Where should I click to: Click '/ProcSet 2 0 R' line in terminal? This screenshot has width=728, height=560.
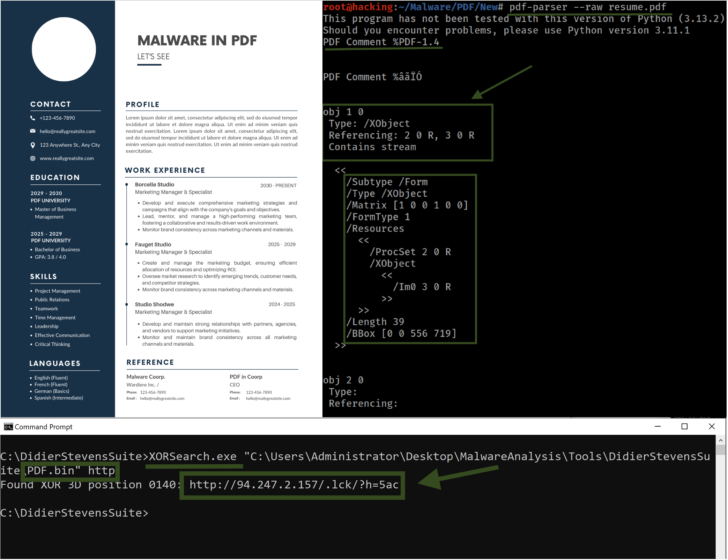pyautogui.click(x=410, y=252)
